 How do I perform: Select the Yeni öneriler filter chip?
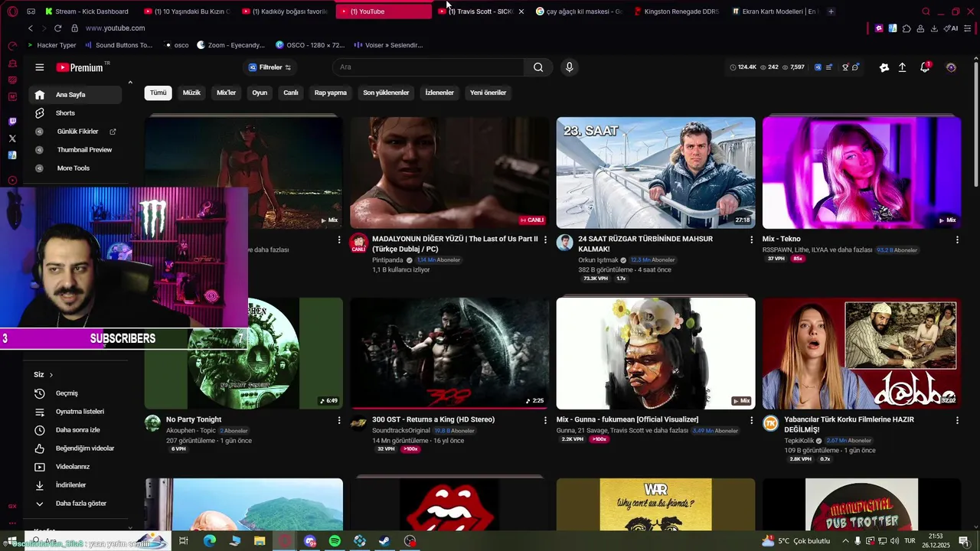[488, 93]
